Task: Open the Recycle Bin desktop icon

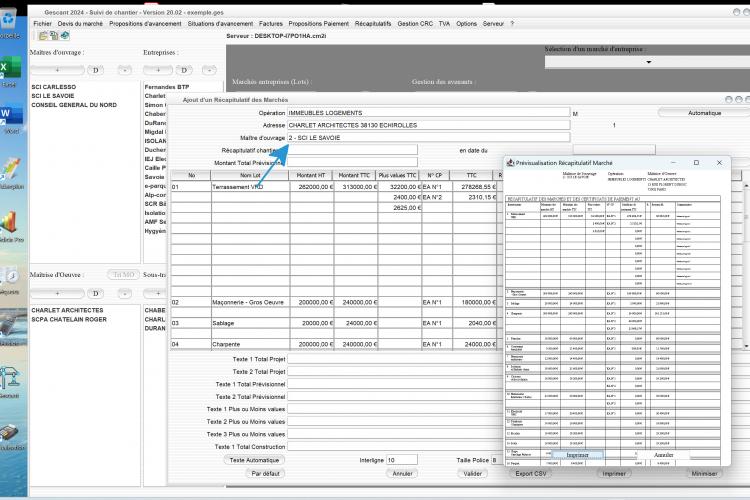Action: (x=8, y=20)
